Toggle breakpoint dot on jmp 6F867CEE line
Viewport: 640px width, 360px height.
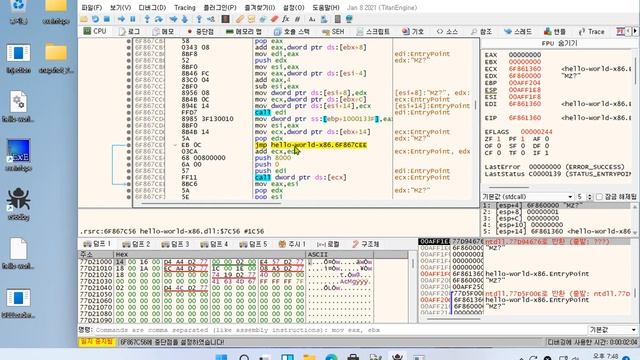(129, 145)
